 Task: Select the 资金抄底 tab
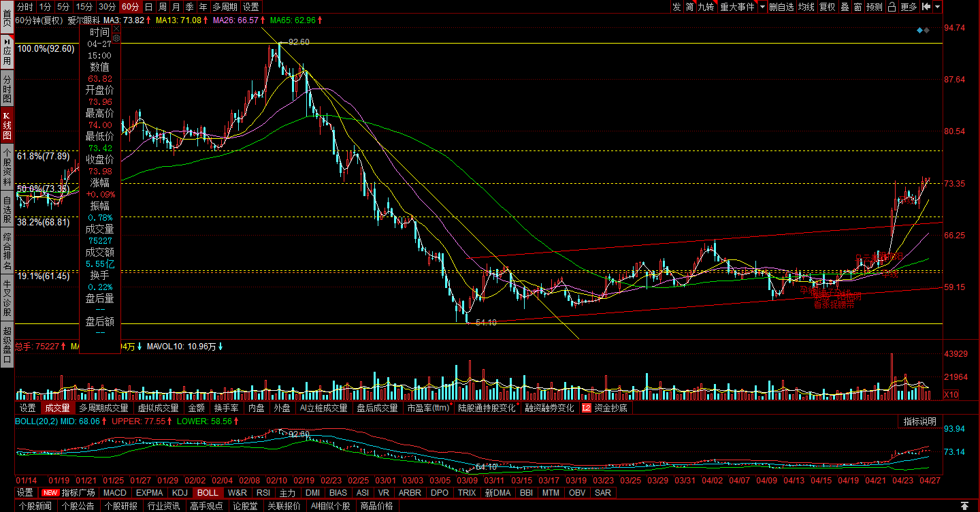(x=605, y=409)
